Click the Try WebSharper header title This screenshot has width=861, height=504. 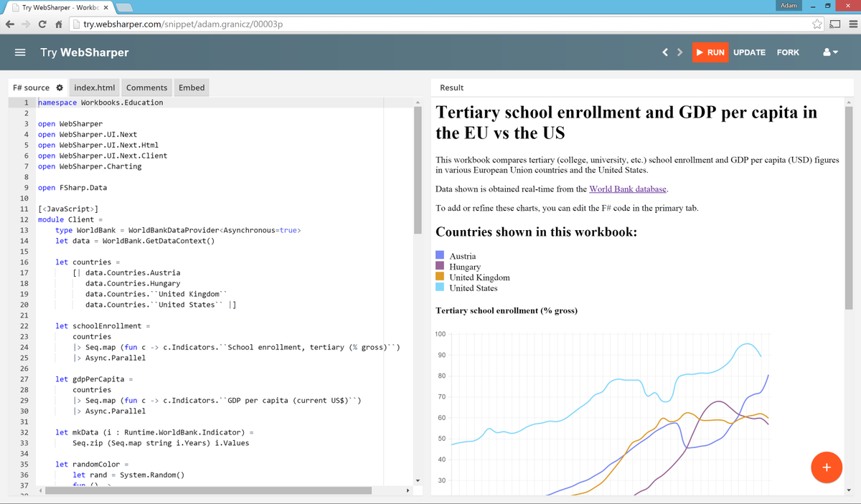coord(85,52)
